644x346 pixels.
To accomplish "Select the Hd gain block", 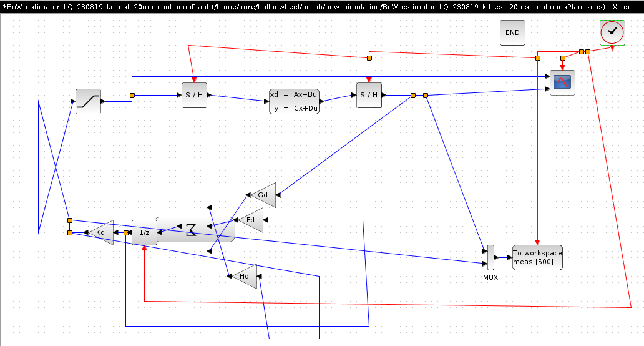I will [x=245, y=276].
